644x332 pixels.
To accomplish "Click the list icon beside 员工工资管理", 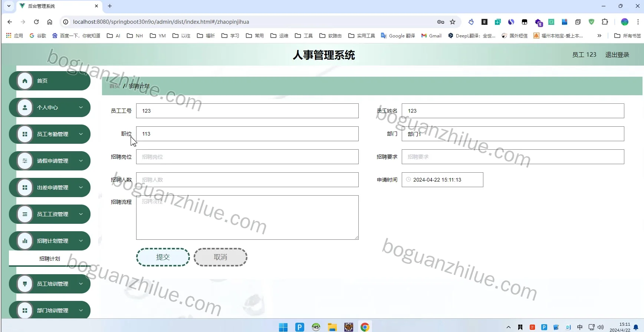I will [25, 214].
